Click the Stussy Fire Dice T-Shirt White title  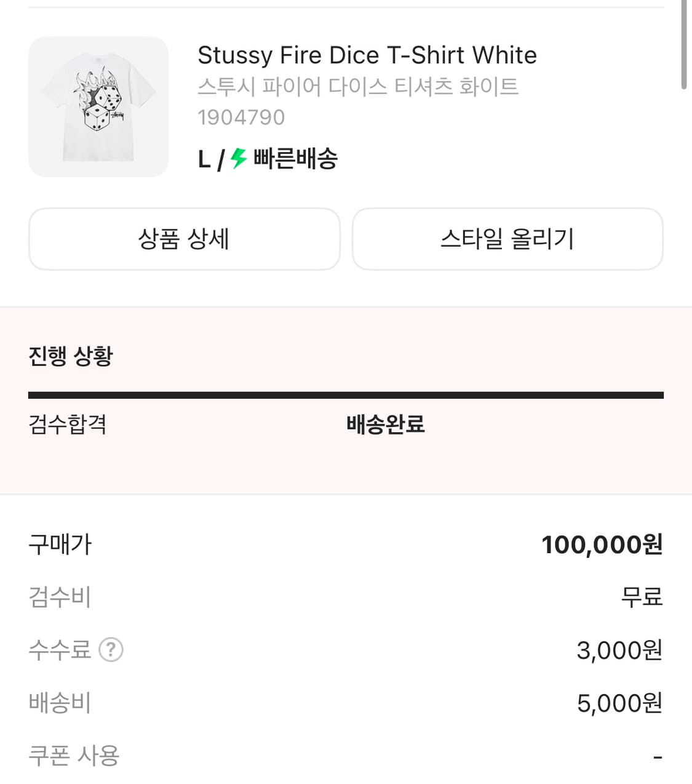pos(367,55)
